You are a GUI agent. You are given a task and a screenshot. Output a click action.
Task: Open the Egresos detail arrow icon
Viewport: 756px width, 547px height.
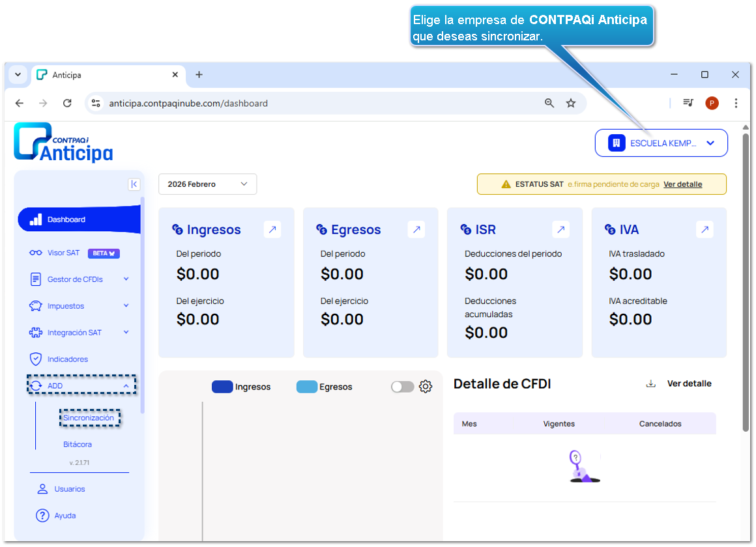coord(416,229)
